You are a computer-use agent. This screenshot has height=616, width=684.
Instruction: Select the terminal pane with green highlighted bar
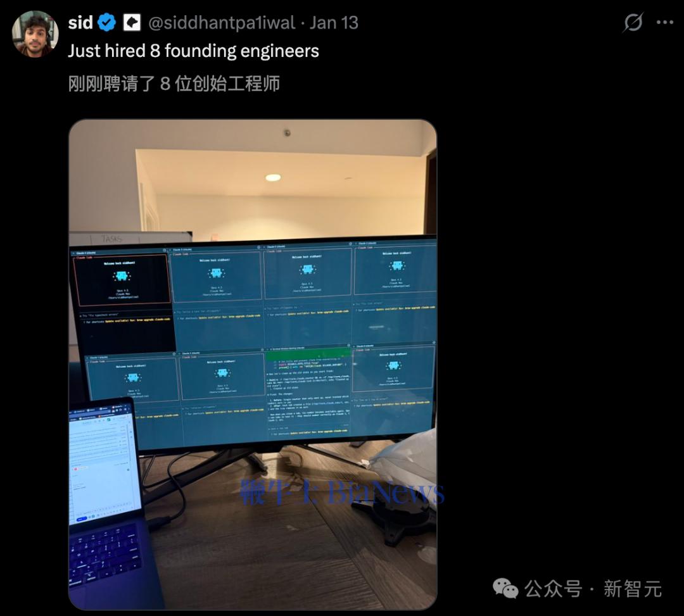pyautogui.click(x=308, y=393)
